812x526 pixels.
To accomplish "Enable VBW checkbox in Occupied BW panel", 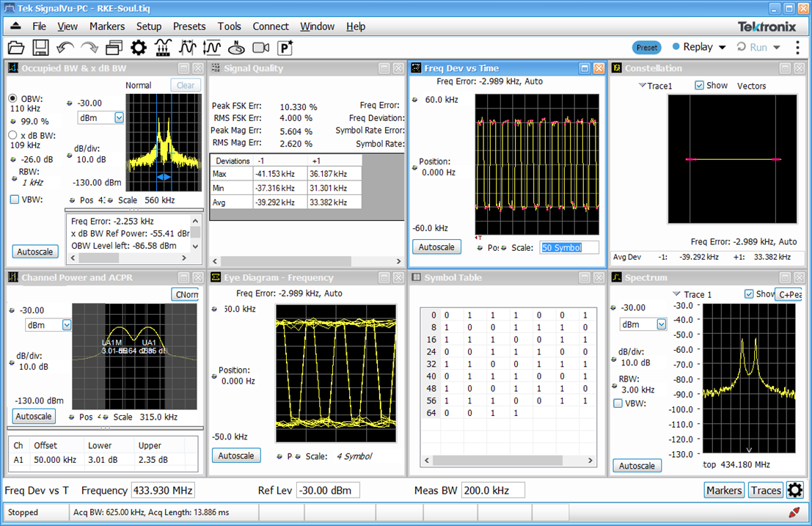I will point(15,200).
